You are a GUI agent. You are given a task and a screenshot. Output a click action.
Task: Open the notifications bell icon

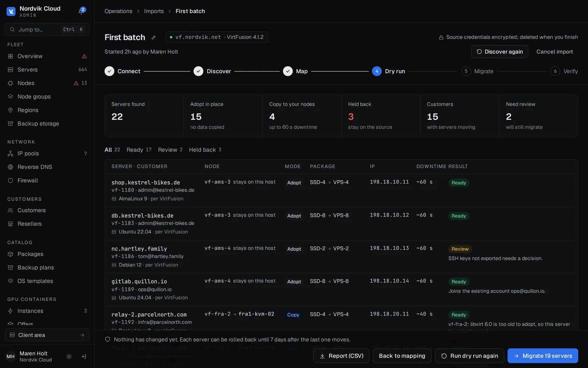pos(81,11)
